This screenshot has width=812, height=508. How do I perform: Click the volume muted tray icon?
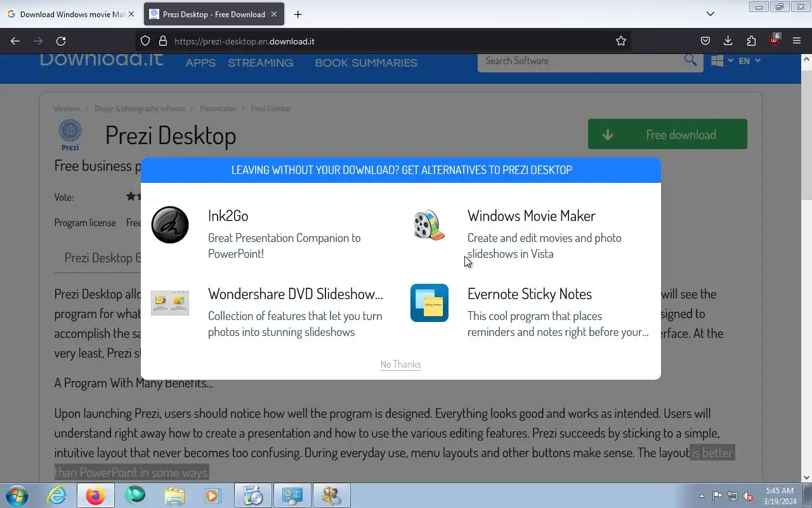click(749, 496)
